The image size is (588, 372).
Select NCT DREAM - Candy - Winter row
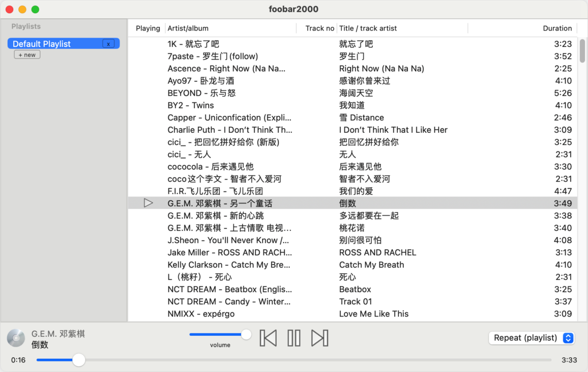coord(352,301)
